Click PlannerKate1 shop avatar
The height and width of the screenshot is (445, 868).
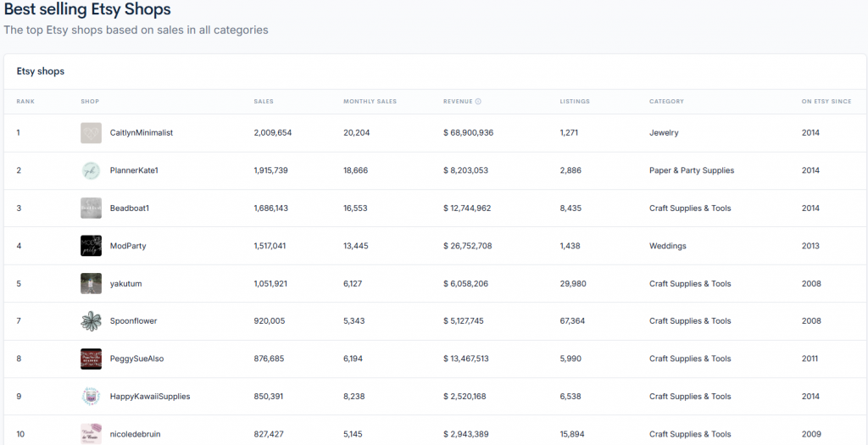pos(91,170)
